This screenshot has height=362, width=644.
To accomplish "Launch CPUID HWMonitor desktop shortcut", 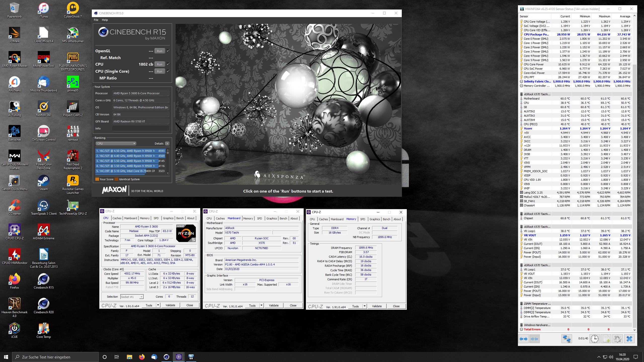I will point(15,257).
